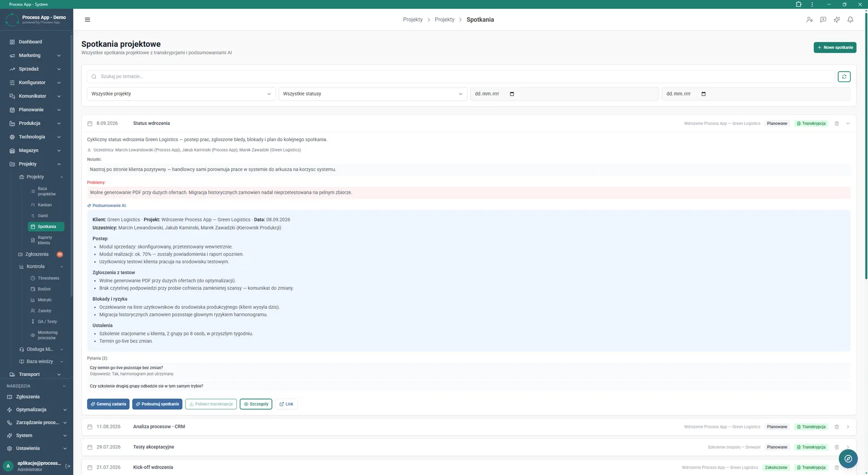Expand the Marketing menu
Viewport: 868px width, 475px height.
(36, 55)
